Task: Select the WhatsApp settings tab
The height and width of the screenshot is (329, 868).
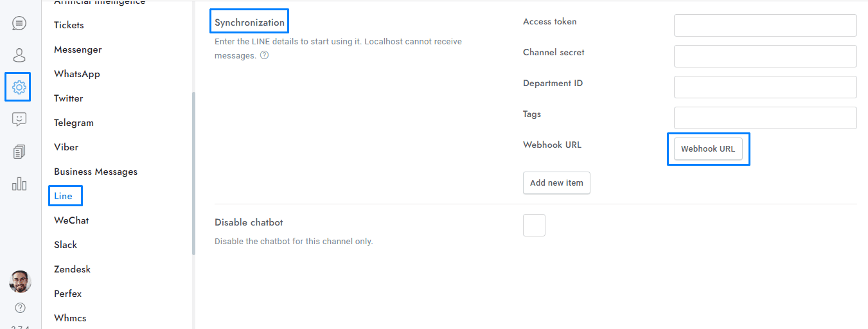Action: [x=77, y=74]
